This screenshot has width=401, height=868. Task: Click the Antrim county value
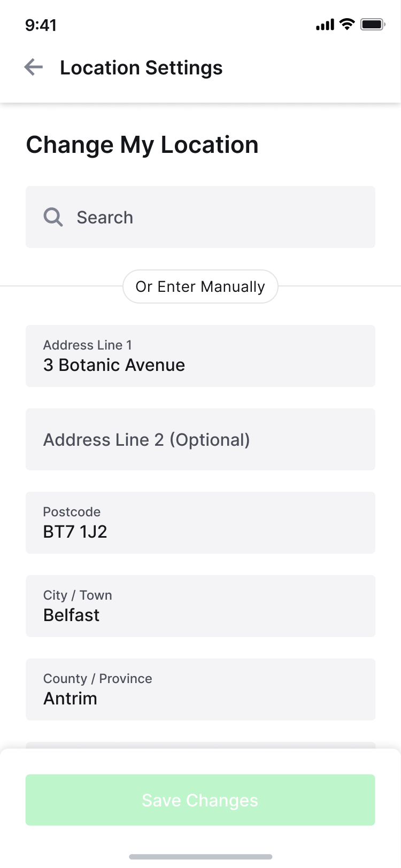click(70, 699)
